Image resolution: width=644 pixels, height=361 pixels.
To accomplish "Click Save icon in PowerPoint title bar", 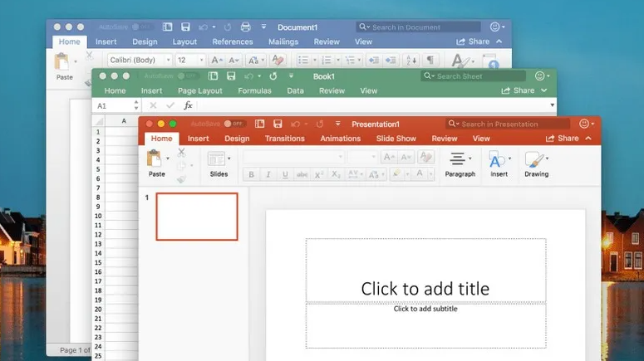I will point(278,124).
